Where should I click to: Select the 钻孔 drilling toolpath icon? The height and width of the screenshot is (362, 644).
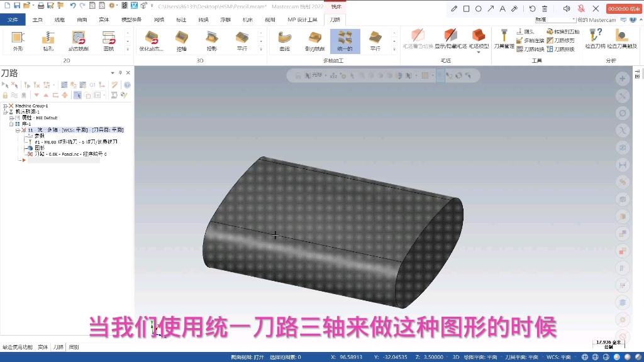click(49, 38)
